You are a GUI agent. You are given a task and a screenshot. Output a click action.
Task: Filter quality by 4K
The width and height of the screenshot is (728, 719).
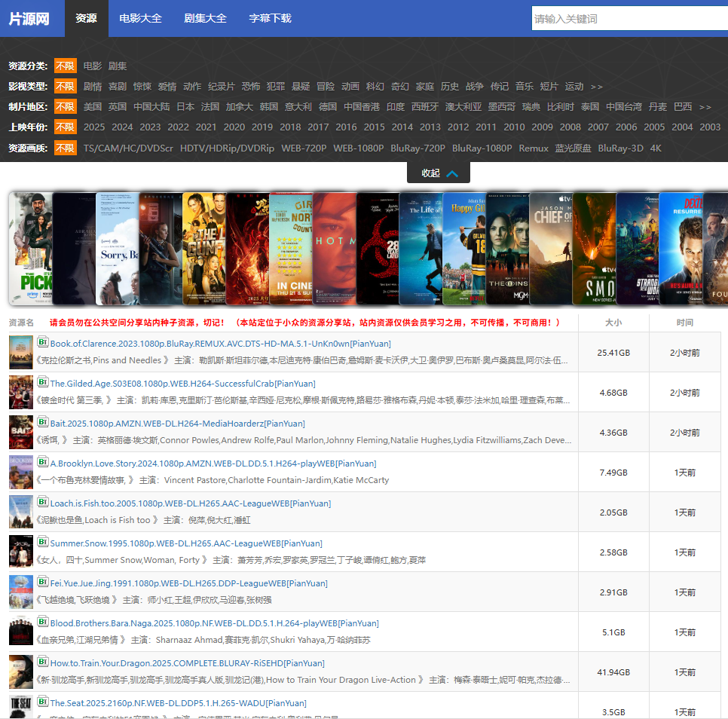coord(656,148)
